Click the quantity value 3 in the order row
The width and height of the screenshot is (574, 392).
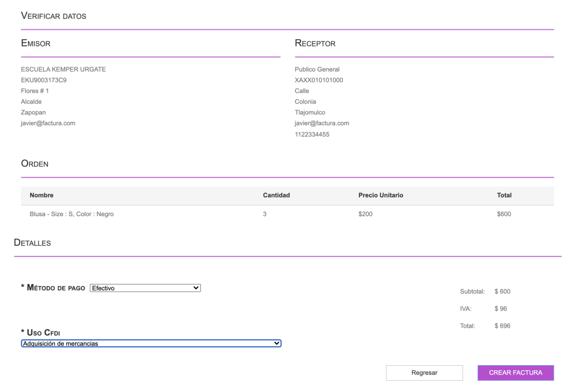coord(265,214)
